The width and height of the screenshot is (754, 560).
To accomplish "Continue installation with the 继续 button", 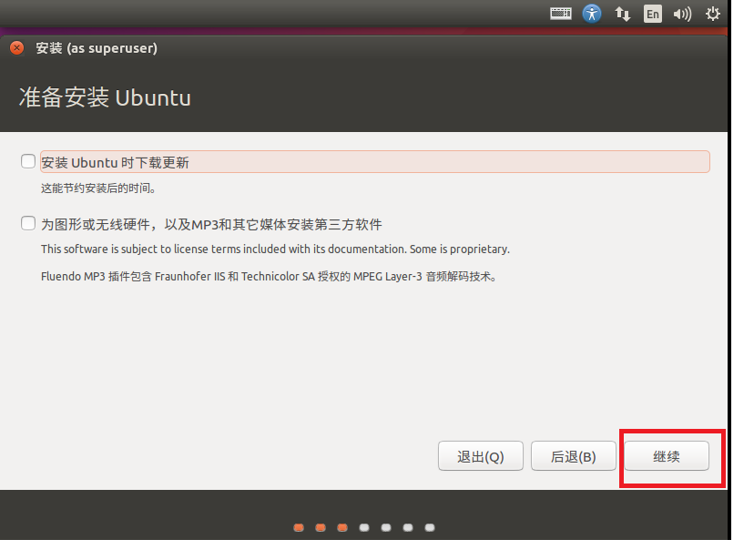I will click(x=667, y=455).
